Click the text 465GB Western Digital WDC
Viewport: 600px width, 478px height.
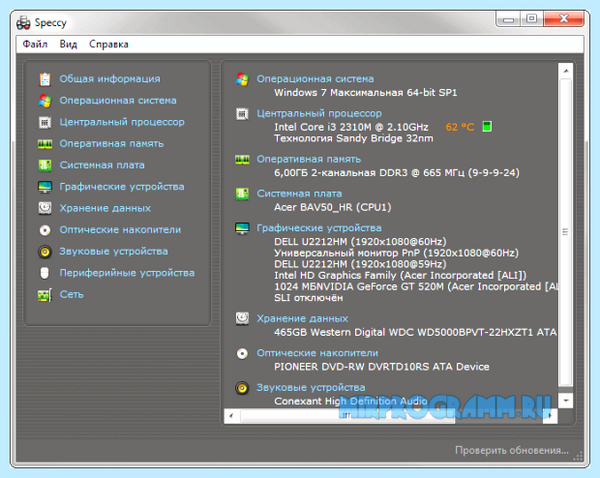pos(344,332)
